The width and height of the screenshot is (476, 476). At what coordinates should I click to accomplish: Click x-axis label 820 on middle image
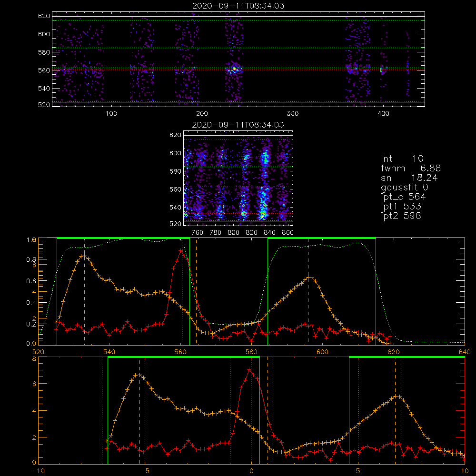point(252,233)
